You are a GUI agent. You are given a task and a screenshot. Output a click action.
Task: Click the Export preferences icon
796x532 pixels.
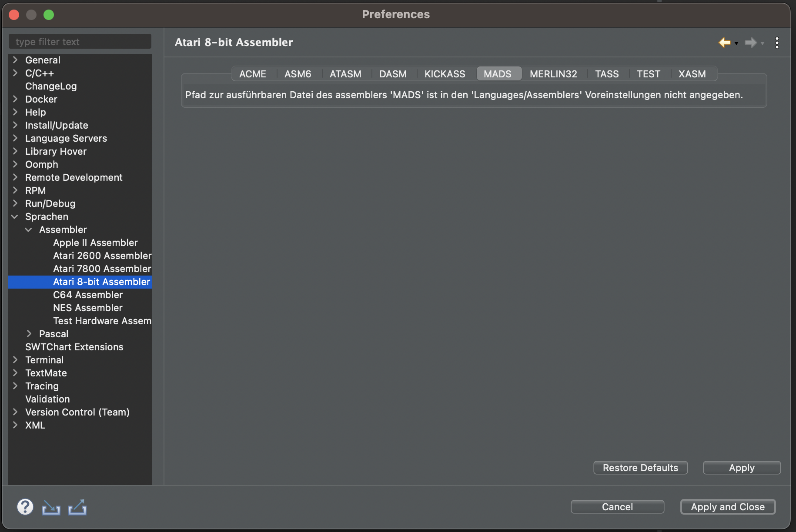(77, 507)
